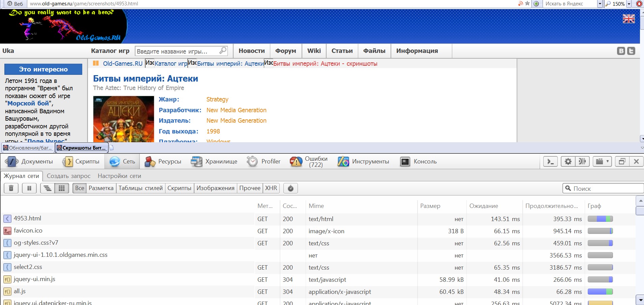
Task: Follow the Каталог игр breadcrumb link
Action: click(171, 64)
